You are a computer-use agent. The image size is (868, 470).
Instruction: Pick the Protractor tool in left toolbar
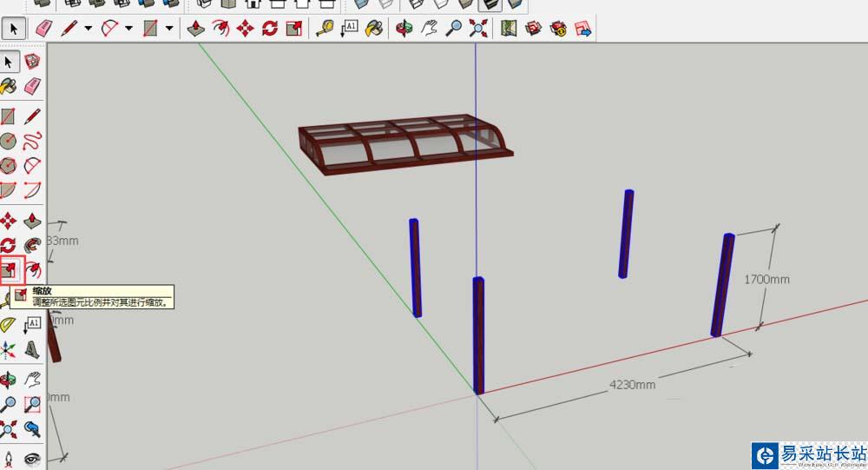point(9,325)
